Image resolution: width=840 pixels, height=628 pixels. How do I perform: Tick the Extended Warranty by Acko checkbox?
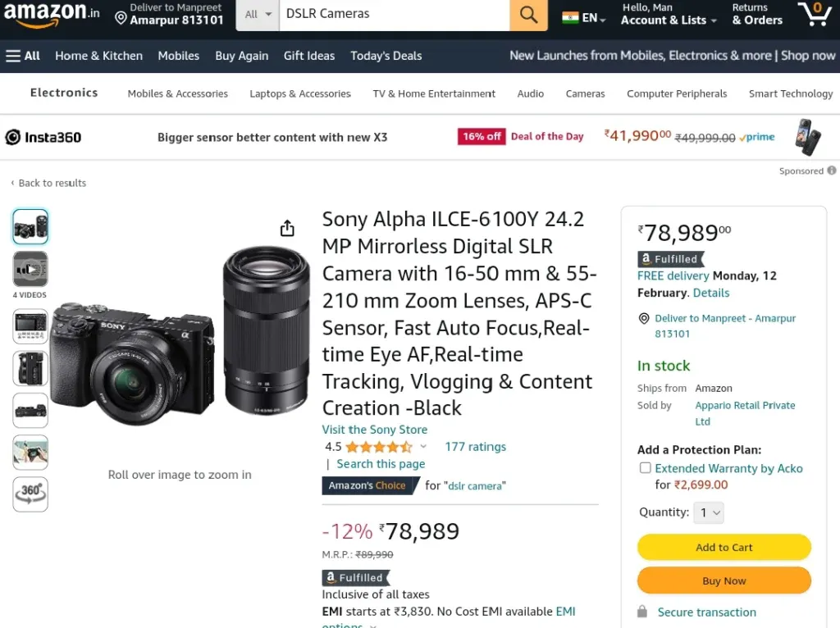pyautogui.click(x=645, y=468)
